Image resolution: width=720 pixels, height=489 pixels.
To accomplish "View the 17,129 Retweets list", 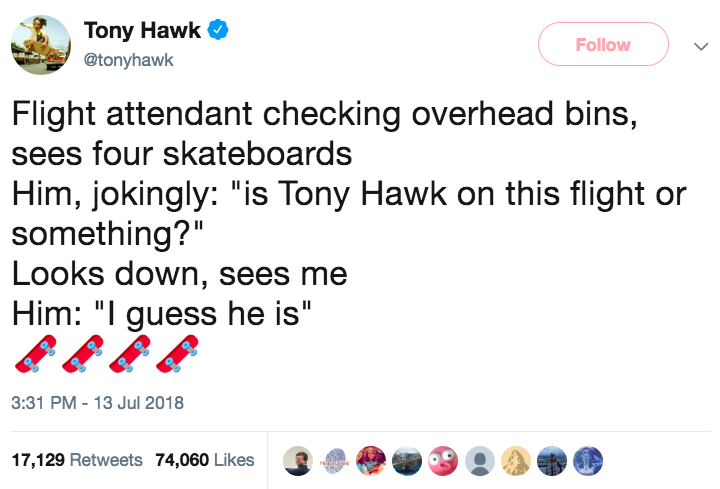I will (77, 460).
